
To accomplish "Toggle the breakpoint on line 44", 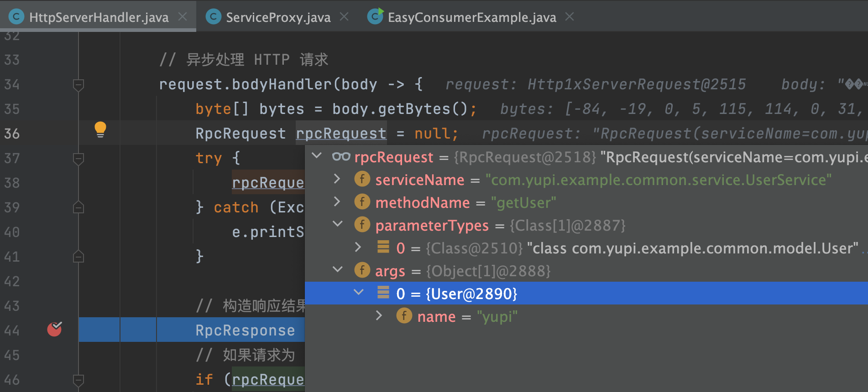I will click(54, 329).
